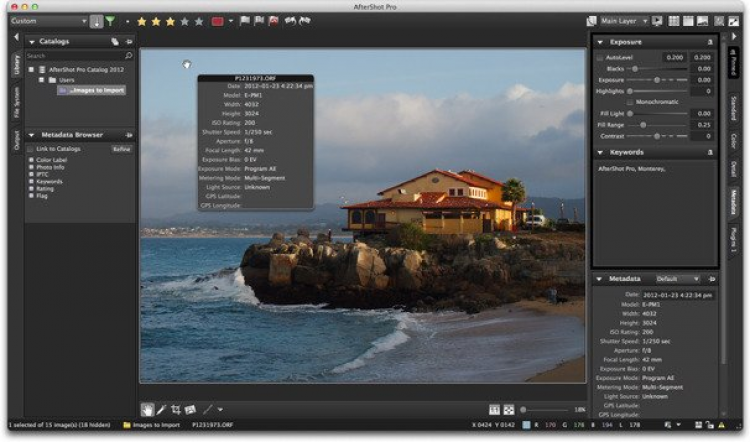Switch to thumbnail grid view
The image size is (750, 442).
click(673, 21)
